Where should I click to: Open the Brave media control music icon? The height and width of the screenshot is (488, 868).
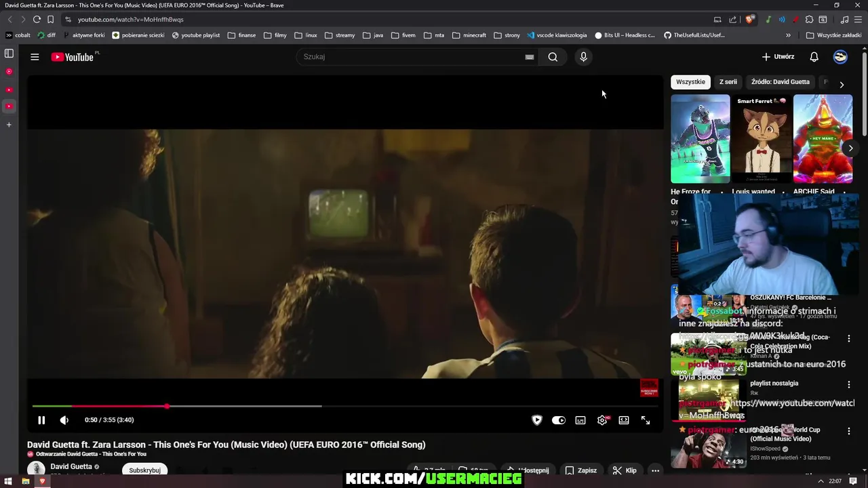(x=845, y=20)
